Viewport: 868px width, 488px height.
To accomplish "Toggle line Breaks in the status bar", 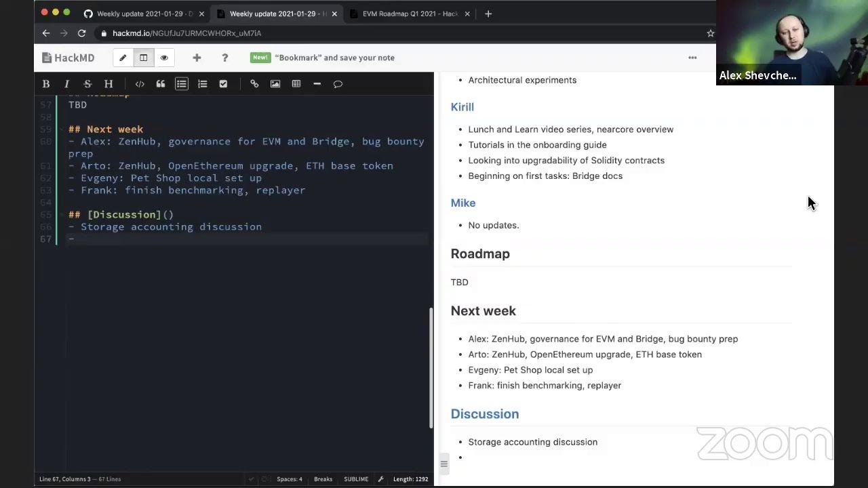I will point(323,479).
